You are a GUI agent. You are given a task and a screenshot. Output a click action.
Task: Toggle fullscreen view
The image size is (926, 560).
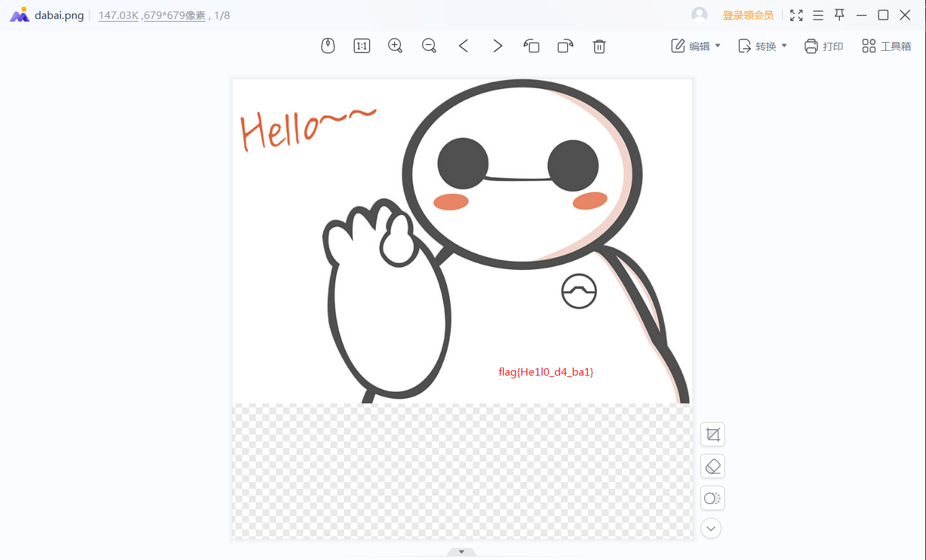796,15
